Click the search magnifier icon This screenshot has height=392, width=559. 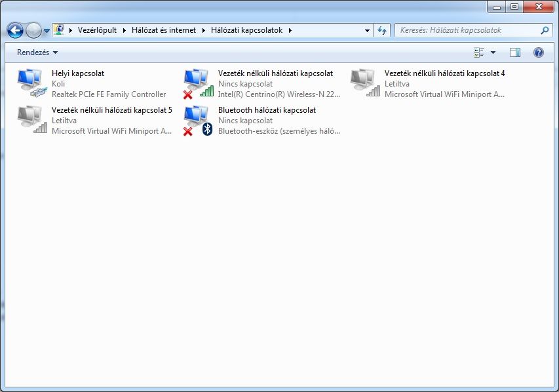[545, 30]
